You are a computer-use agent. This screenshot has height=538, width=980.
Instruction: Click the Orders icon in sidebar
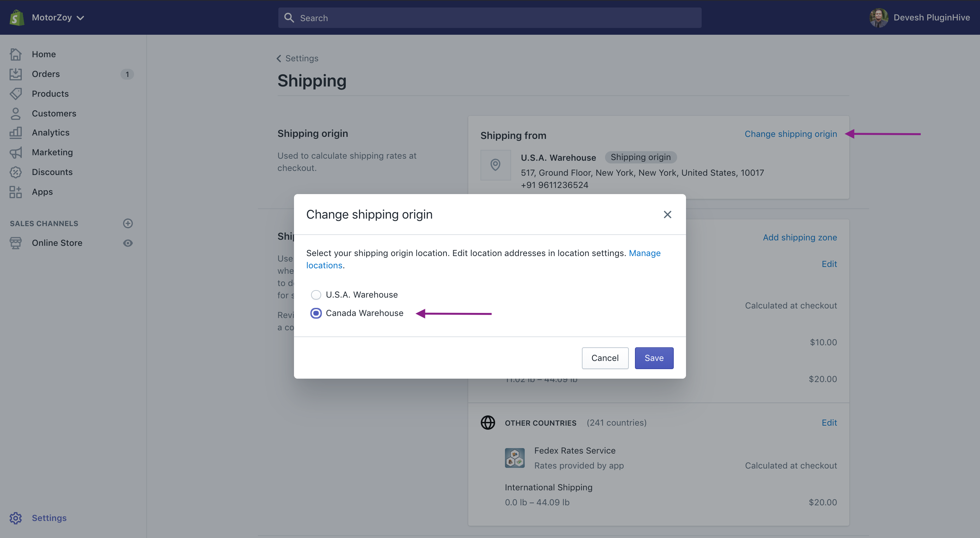point(17,74)
